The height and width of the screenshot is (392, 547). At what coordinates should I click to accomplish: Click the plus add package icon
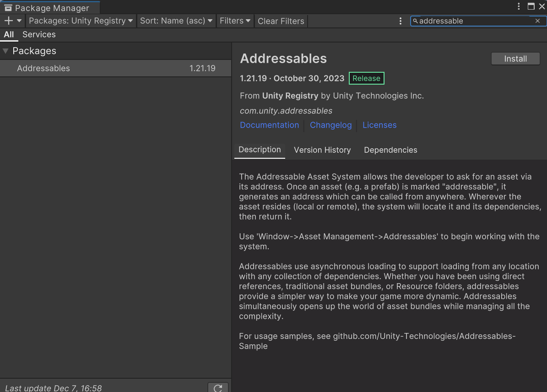[8, 21]
